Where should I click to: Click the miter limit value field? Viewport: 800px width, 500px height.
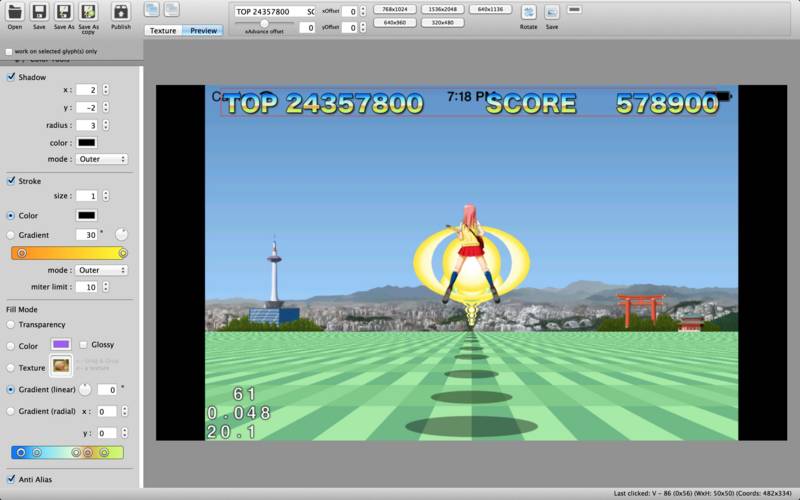click(x=86, y=287)
